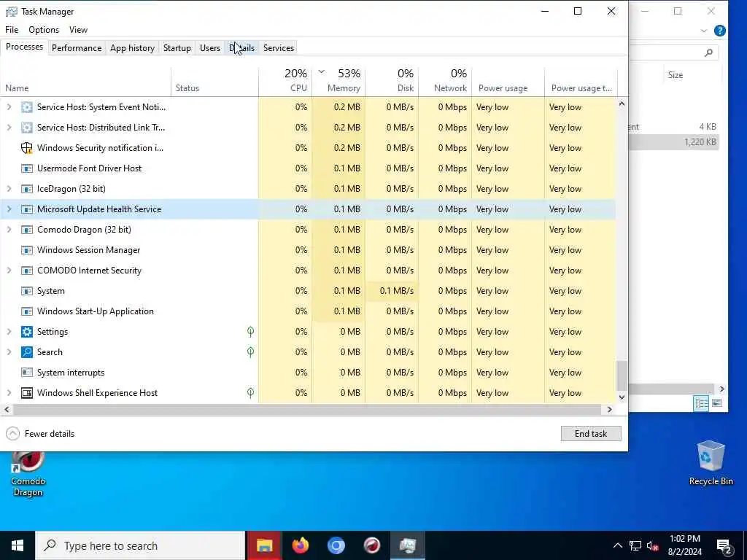The height and width of the screenshot is (560, 747).
Task: Open the Chromium browser taskbar icon
Action: pos(336,545)
